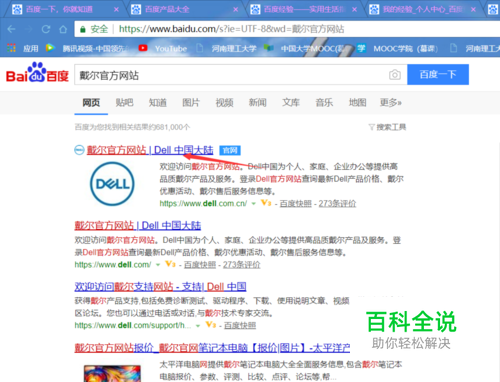Switch to 我的经验_个人中心 browser tab
The image size is (500, 382).
pos(422,9)
